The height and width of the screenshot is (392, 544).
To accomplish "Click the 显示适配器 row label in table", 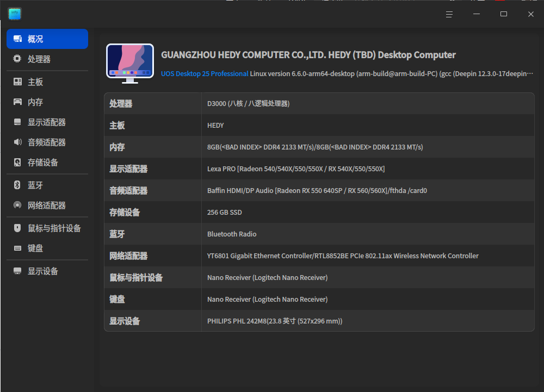I will point(128,169).
